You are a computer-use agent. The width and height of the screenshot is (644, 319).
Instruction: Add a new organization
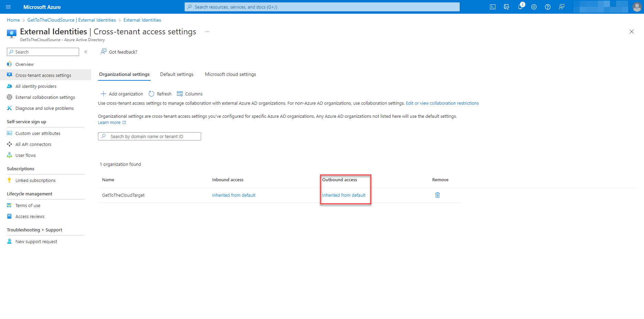(x=122, y=93)
